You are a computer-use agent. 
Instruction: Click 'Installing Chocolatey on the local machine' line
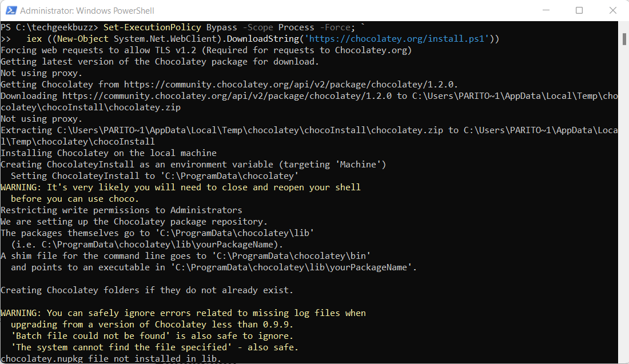108,153
